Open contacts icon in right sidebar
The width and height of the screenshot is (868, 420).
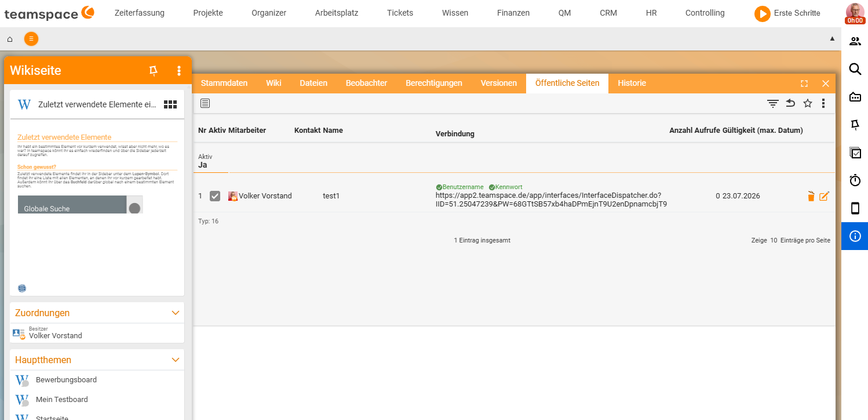855,41
